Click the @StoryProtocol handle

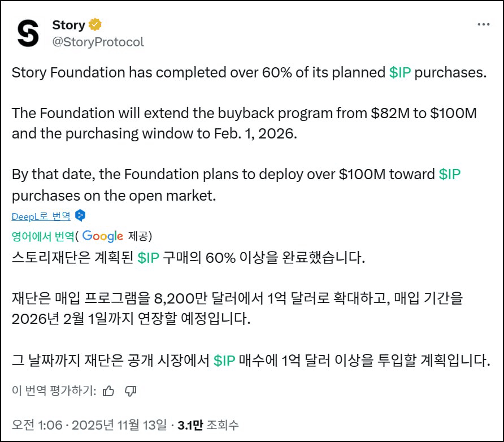click(x=98, y=42)
